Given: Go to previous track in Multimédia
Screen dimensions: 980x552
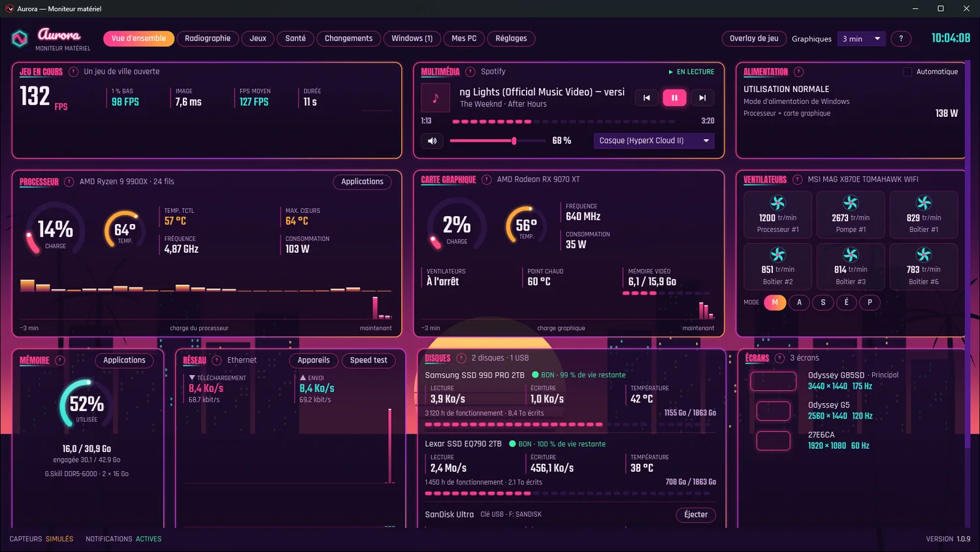Looking at the screenshot, I should tap(647, 98).
